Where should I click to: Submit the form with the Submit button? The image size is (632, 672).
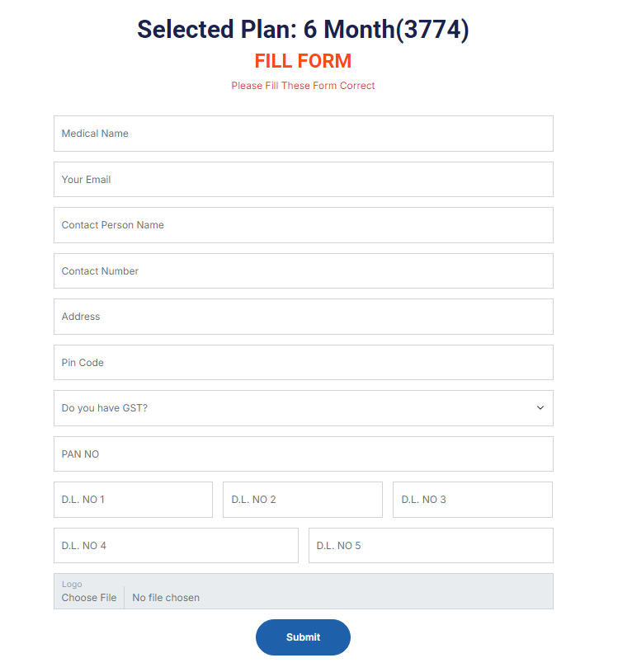click(303, 637)
